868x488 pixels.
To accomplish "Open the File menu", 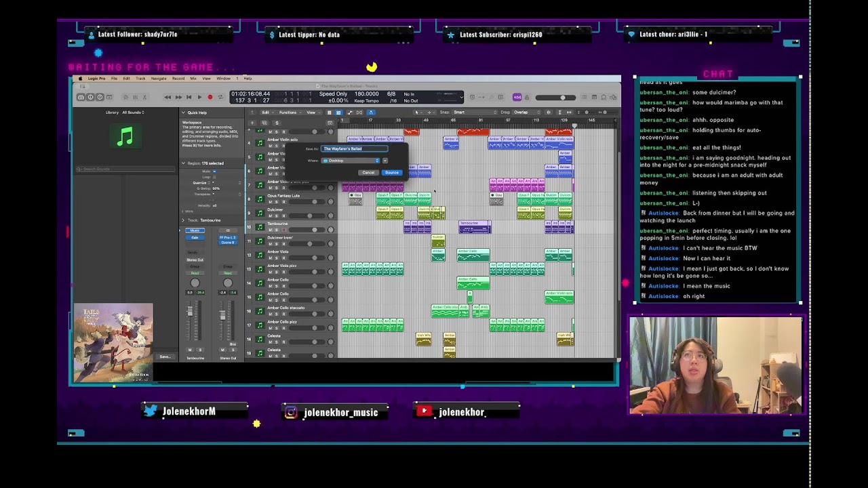I will (114, 79).
